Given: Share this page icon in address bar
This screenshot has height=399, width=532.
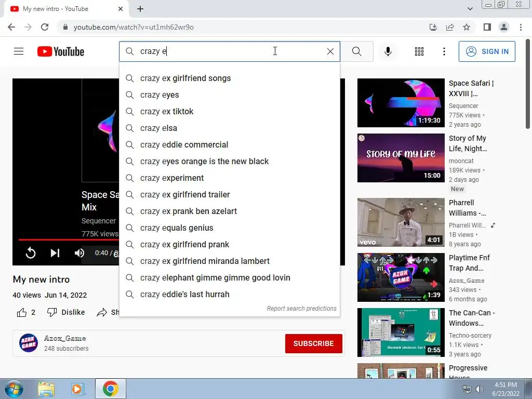Looking at the screenshot, I should click(x=450, y=27).
